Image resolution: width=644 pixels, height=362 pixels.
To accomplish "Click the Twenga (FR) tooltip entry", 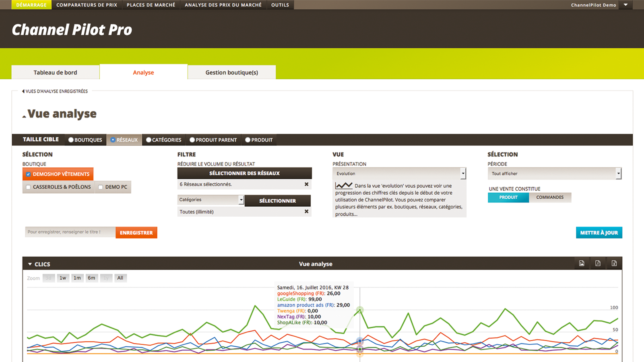I will (297, 311).
